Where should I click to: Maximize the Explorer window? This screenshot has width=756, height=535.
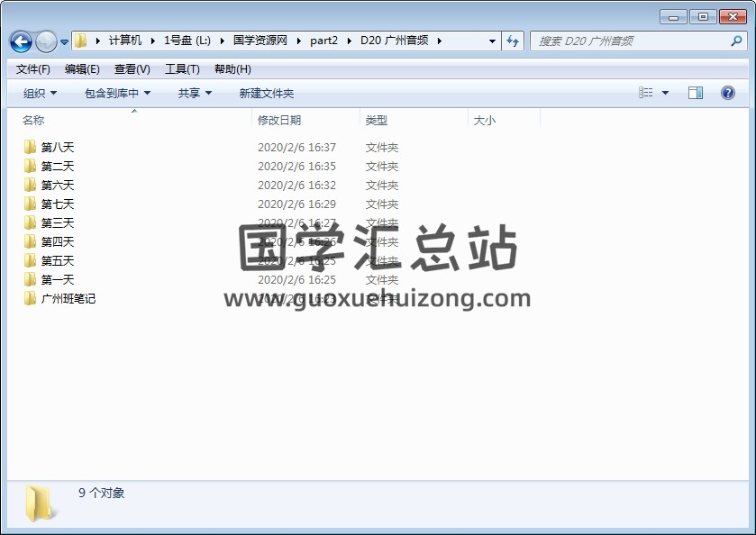[703, 17]
